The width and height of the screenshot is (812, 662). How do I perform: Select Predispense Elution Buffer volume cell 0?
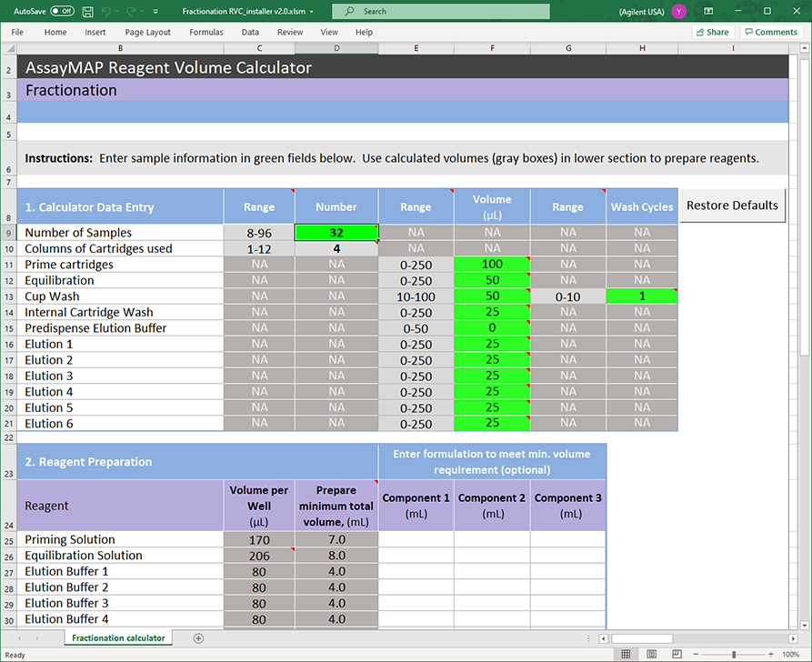point(492,328)
